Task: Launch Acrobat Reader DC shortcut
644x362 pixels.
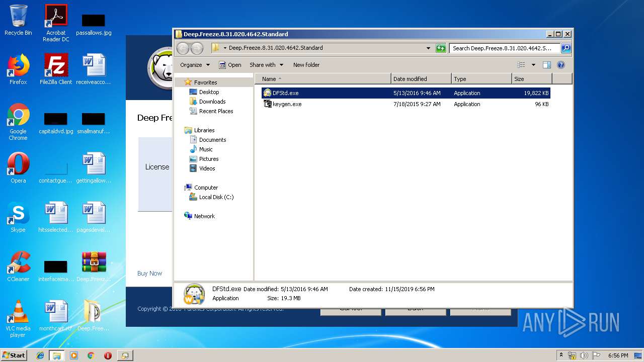Action: click(x=56, y=23)
